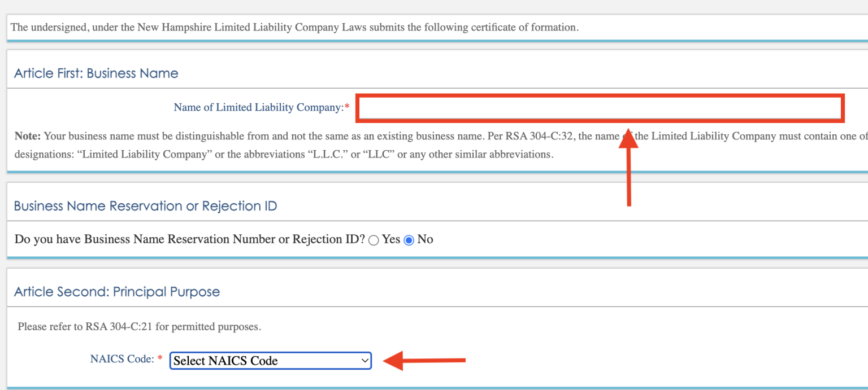Click the Name of Limited Liability Company field
Screen dimensions: 868x390
pyautogui.click(x=600, y=108)
